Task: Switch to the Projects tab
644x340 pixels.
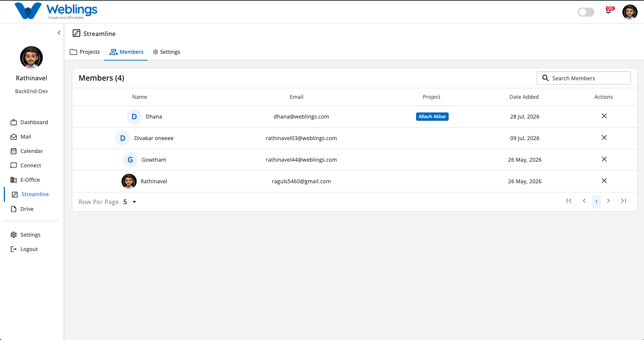Action: (x=85, y=52)
